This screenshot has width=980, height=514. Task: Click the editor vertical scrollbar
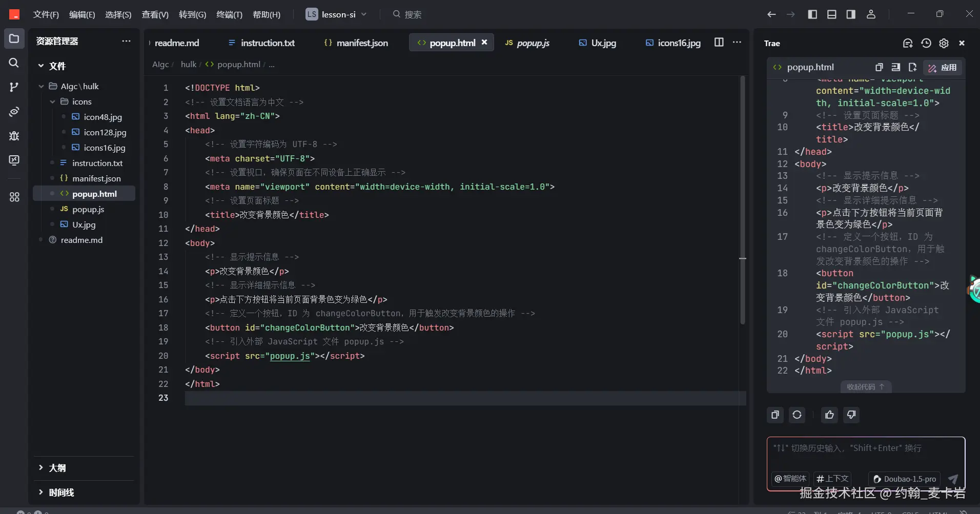coord(743,200)
